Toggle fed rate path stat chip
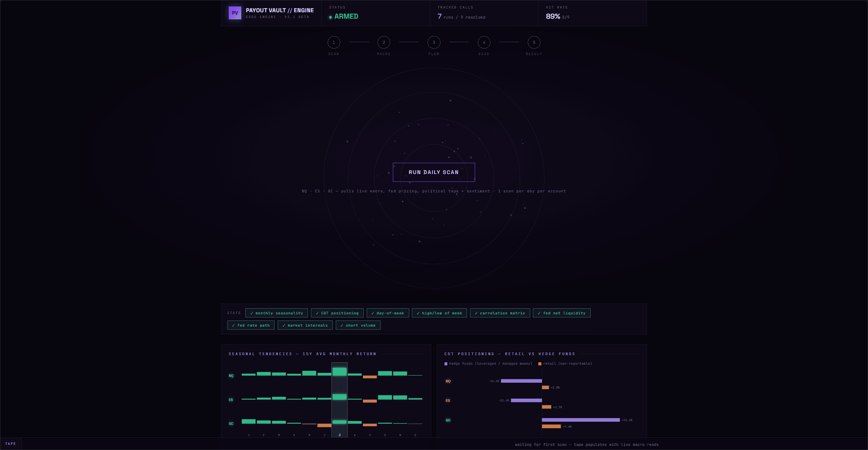 coord(251,325)
